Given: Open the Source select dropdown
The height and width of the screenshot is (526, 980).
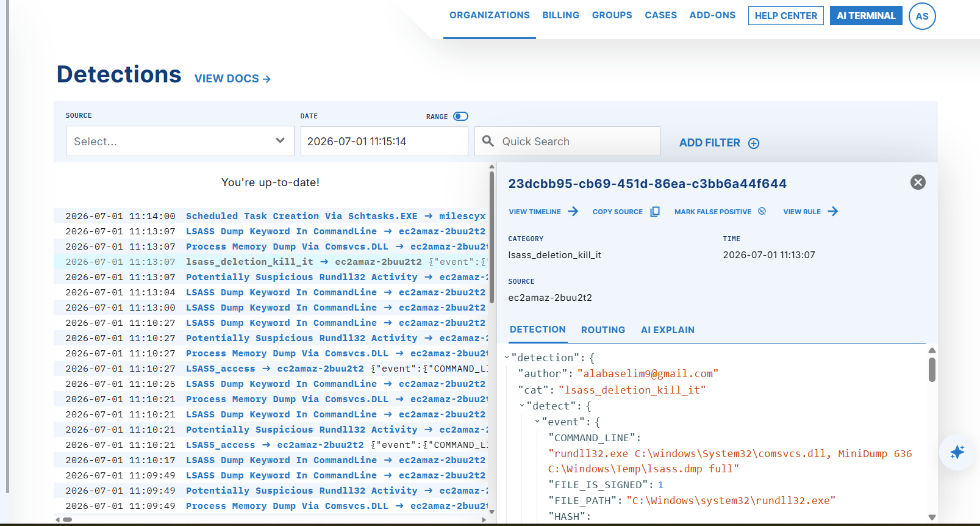Looking at the screenshot, I should point(180,141).
